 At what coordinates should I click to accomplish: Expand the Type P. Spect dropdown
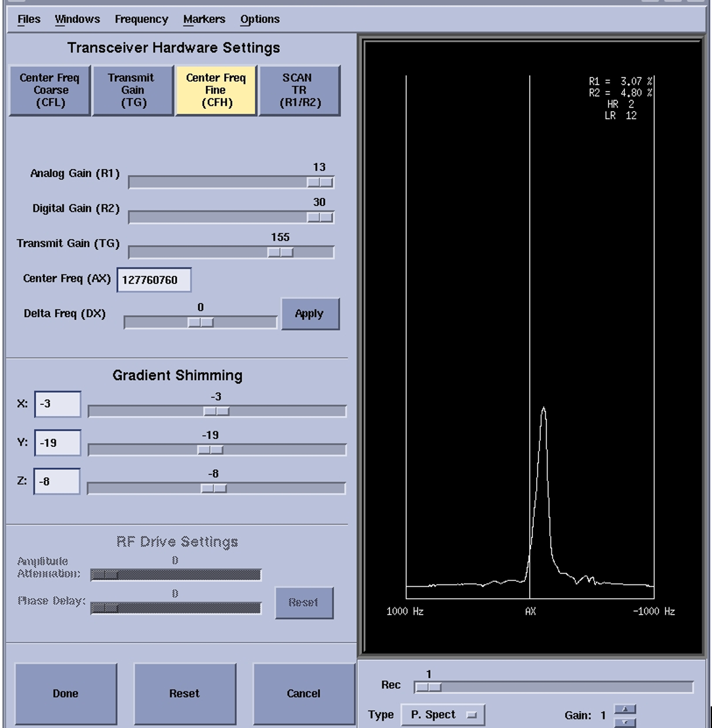tap(443, 715)
